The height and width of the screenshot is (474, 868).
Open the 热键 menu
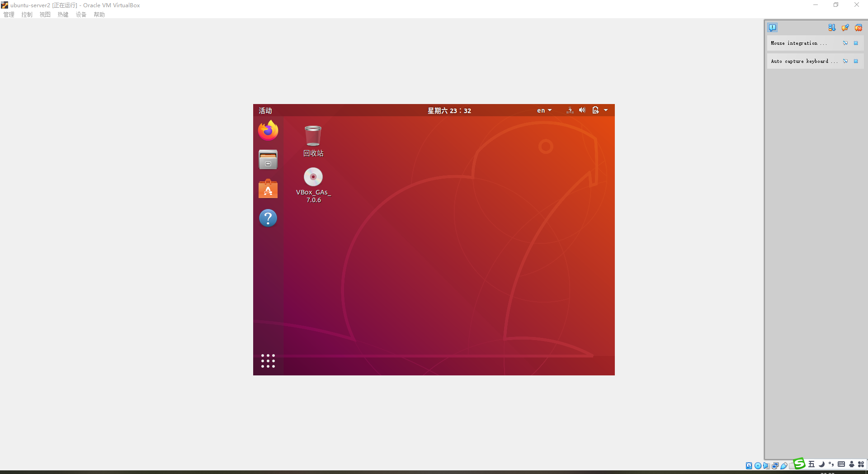[63, 14]
